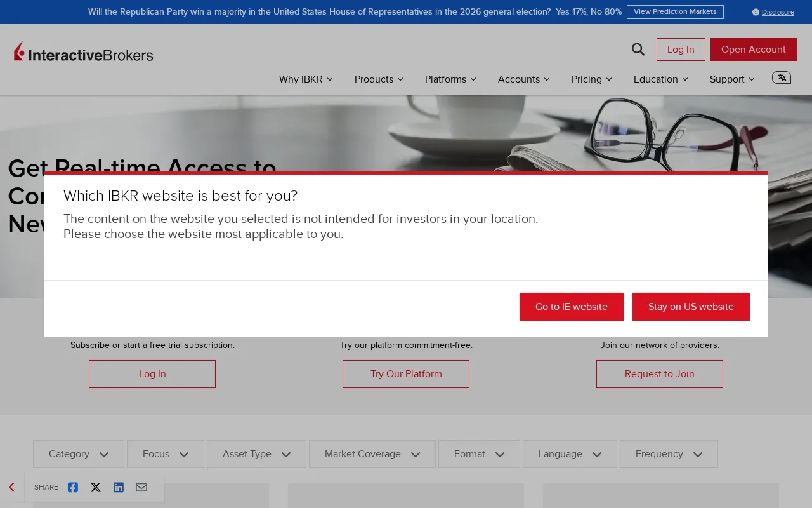Image resolution: width=812 pixels, height=508 pixels.
Task: Open the Language filter dropdown
Action: pyautogui.click(x=570, y=454)
